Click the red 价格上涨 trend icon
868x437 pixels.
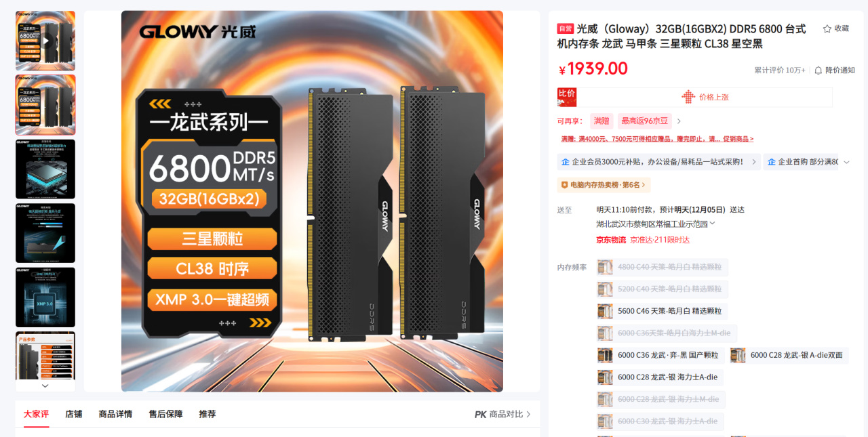click(688, 97)
